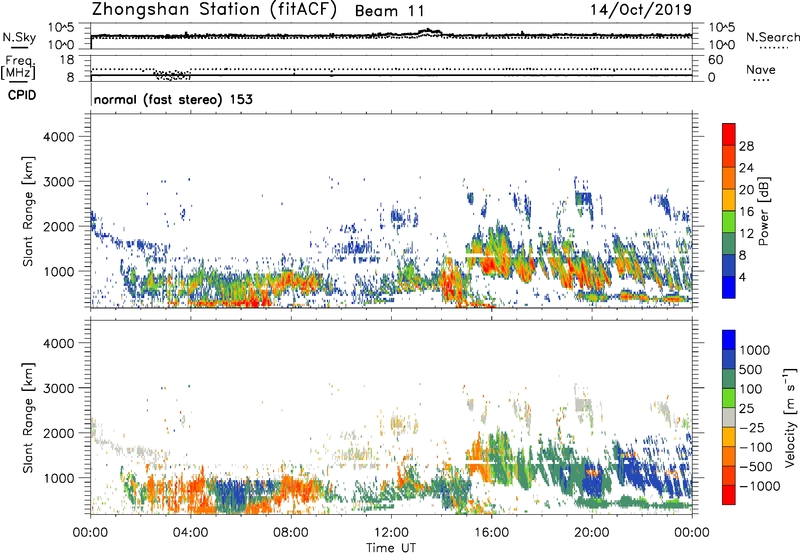Click the 60 tick on the Nave axis
The height and width of the screenshot is (554, 800).
(x=715, y=60)
